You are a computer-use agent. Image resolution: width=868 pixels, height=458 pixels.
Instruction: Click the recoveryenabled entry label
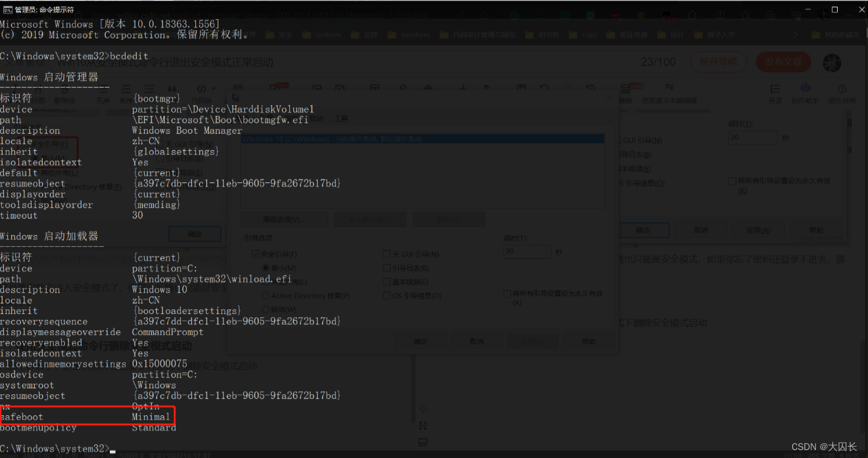[41, 343]
